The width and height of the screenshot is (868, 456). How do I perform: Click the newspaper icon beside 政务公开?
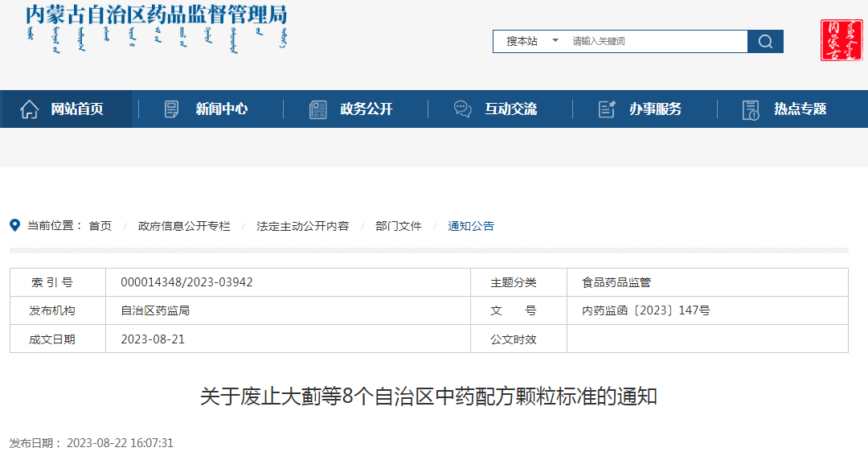pyautogui.click(x=317, y=109)
